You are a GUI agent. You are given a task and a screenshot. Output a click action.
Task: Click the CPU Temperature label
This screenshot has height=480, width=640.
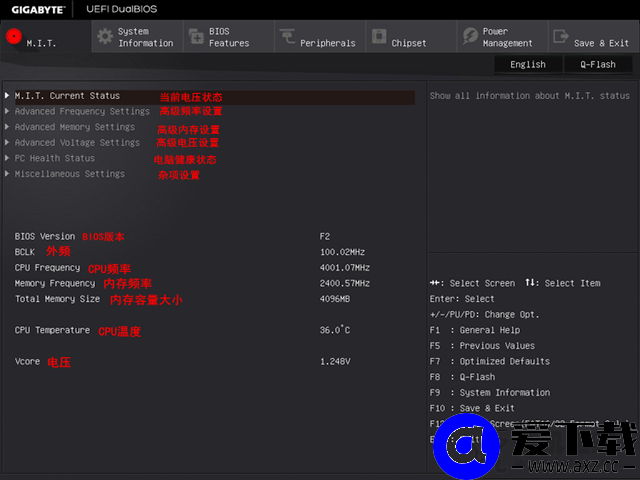point(52,330)
